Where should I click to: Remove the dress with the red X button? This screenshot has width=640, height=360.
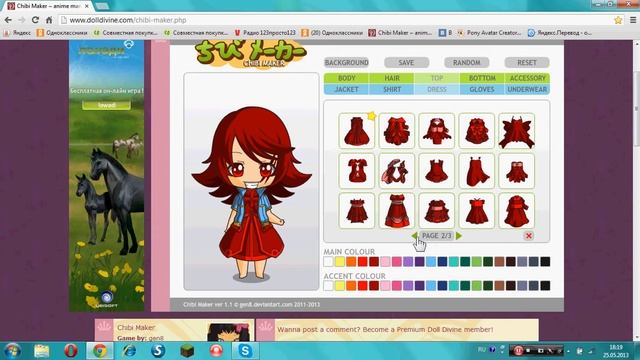[529, 236]
